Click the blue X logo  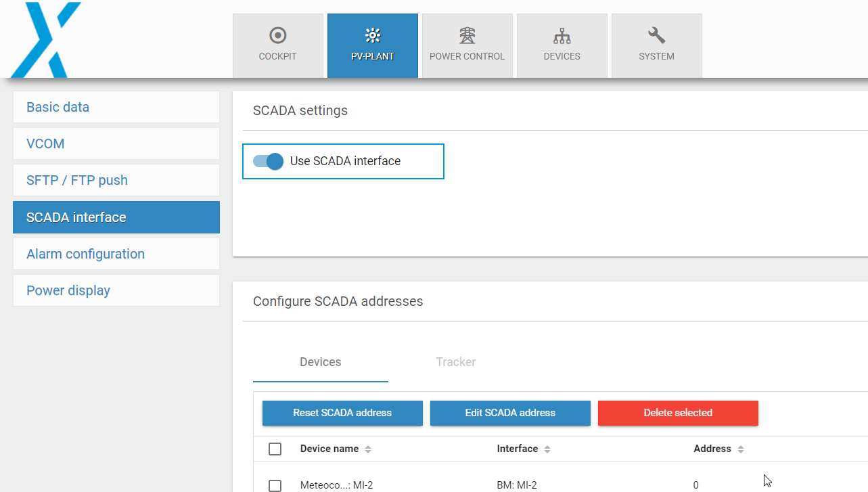[46, 39]
